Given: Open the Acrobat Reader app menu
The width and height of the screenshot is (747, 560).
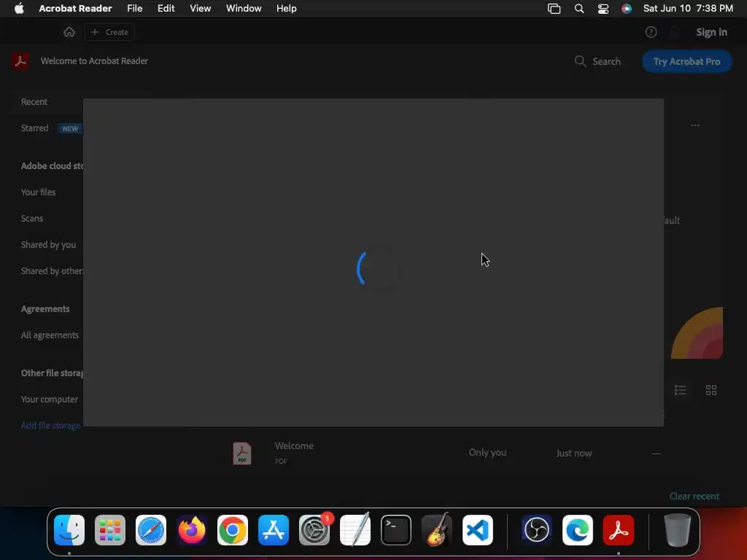Looking at the screenshot, I should (x=75, y=8).
